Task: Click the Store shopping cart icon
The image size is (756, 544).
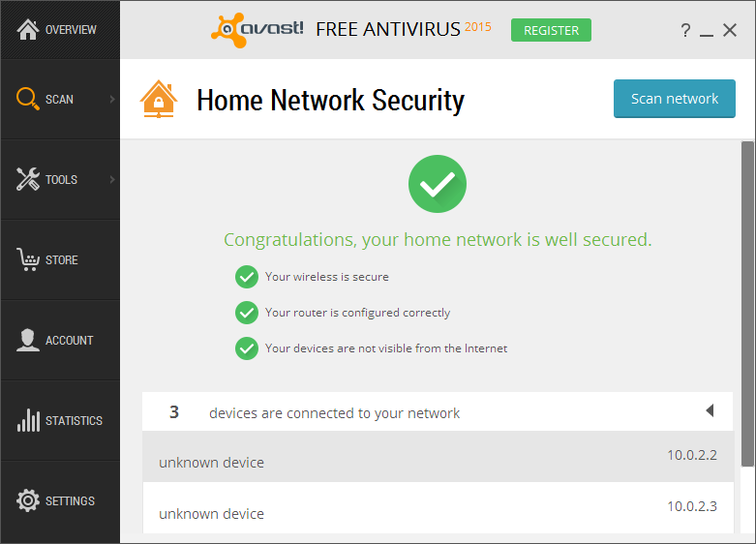Action: click(28, 259)
